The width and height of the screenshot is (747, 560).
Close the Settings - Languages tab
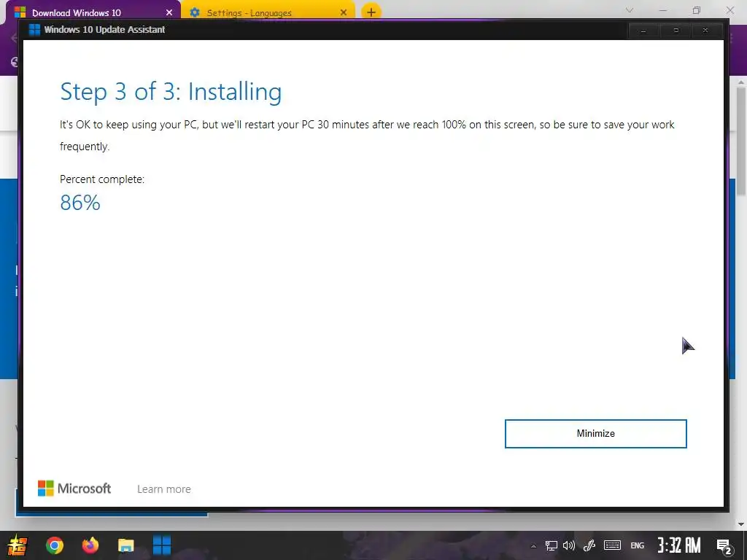344,13
